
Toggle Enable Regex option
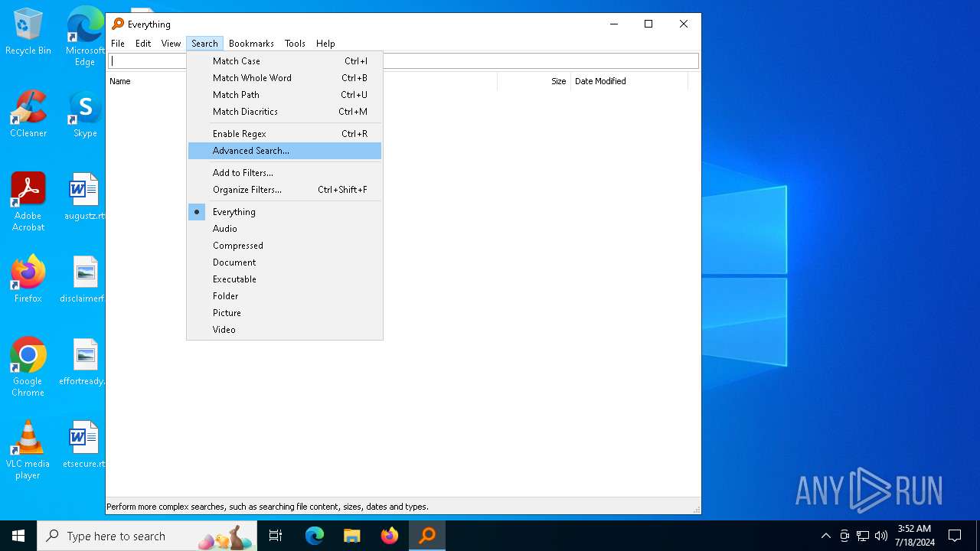[285, 134]
